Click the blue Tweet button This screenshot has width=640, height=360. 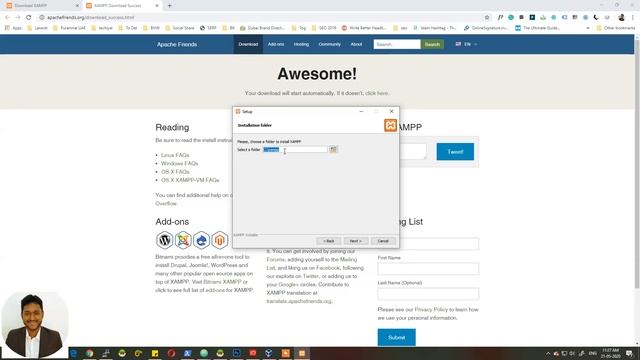tap(455, 152)
